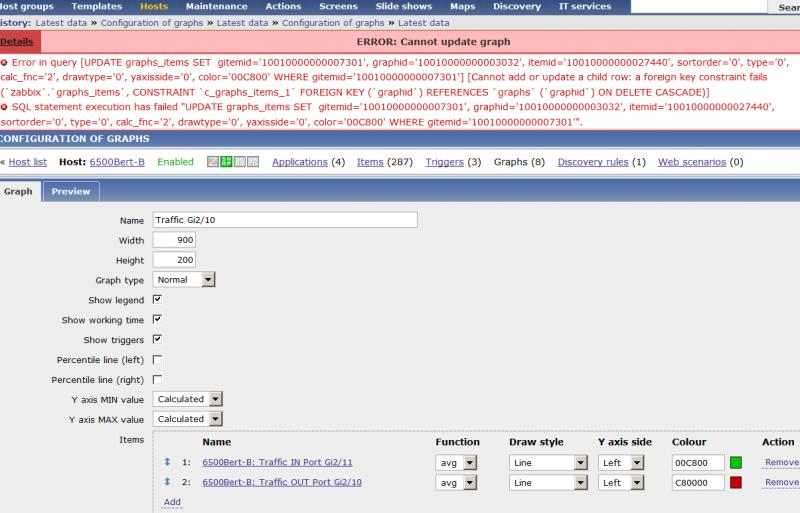Click the Zabbix agent availability icon
This screenshot has width=800, height=513.
click(213, 162)
